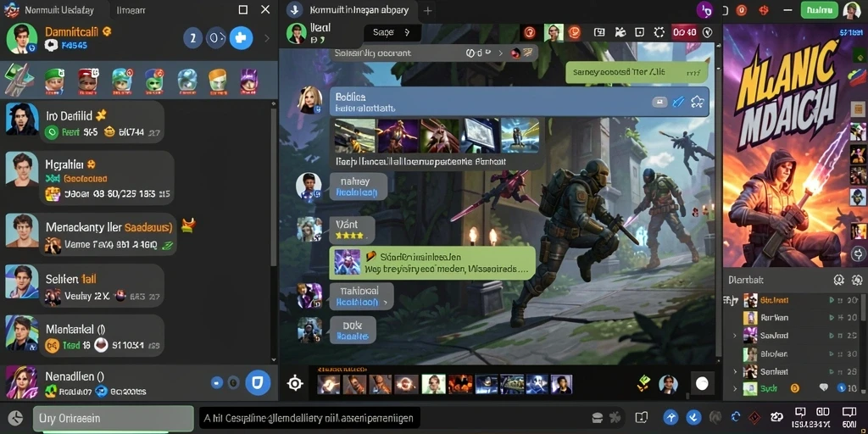Click the blue plus button beside Damnitcalil
Screen dimensions: 868x434
241,38
